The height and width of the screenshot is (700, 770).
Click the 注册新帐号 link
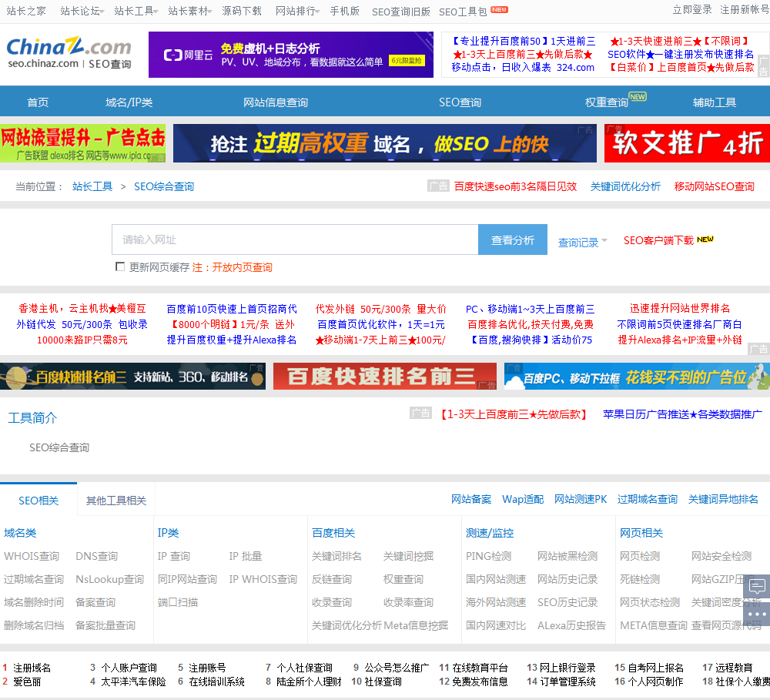pos(745,10)
